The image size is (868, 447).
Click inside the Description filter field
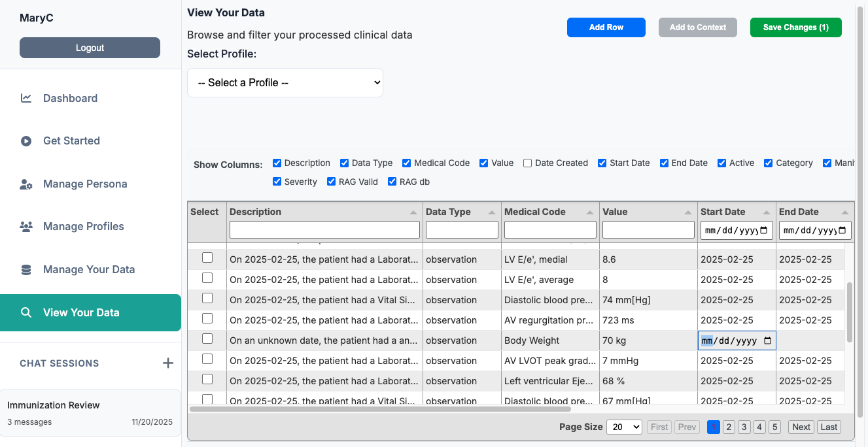324,229
